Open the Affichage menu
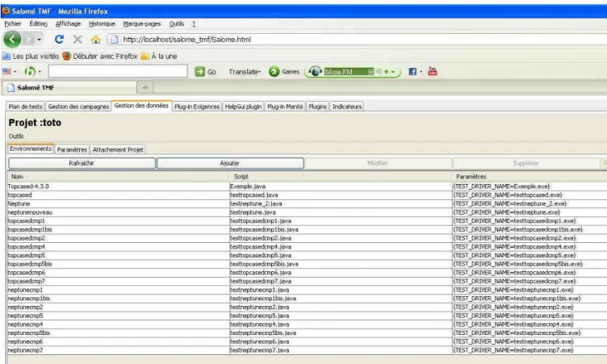This screenshot has height=364, width=607. point(68,23)
